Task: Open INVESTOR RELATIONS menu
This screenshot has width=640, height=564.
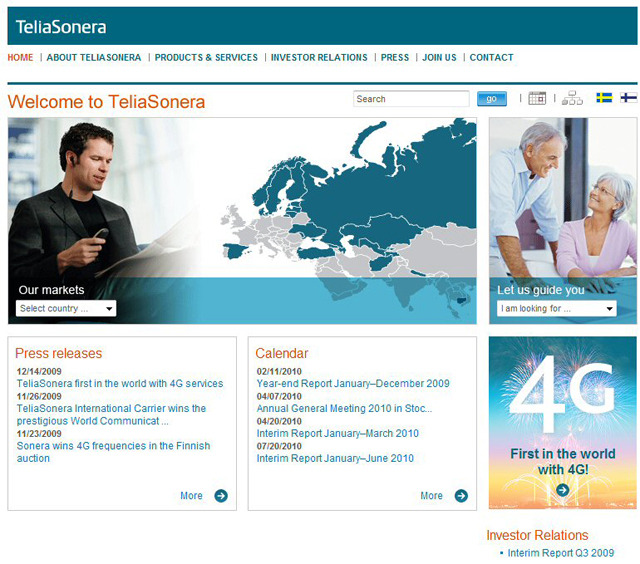Action: (319, 58)
